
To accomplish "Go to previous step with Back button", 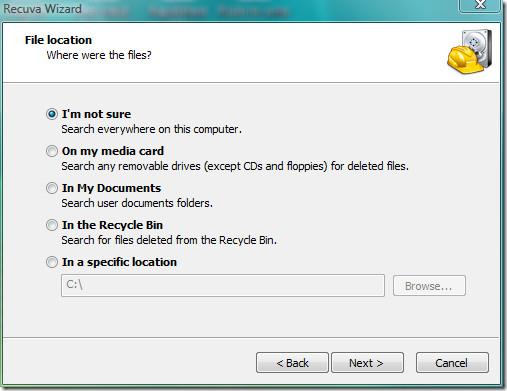I will 292,363.
